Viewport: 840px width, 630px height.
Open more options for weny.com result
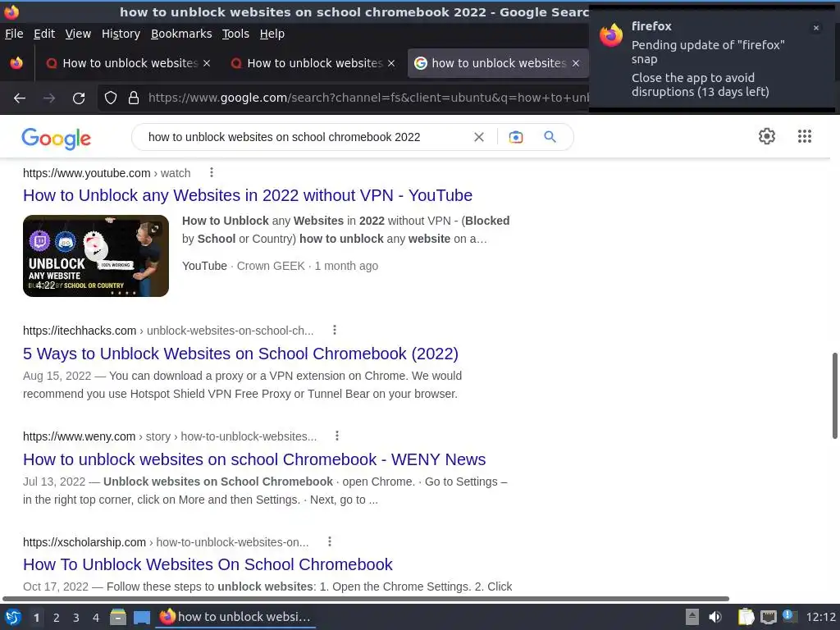coord(337,436)
